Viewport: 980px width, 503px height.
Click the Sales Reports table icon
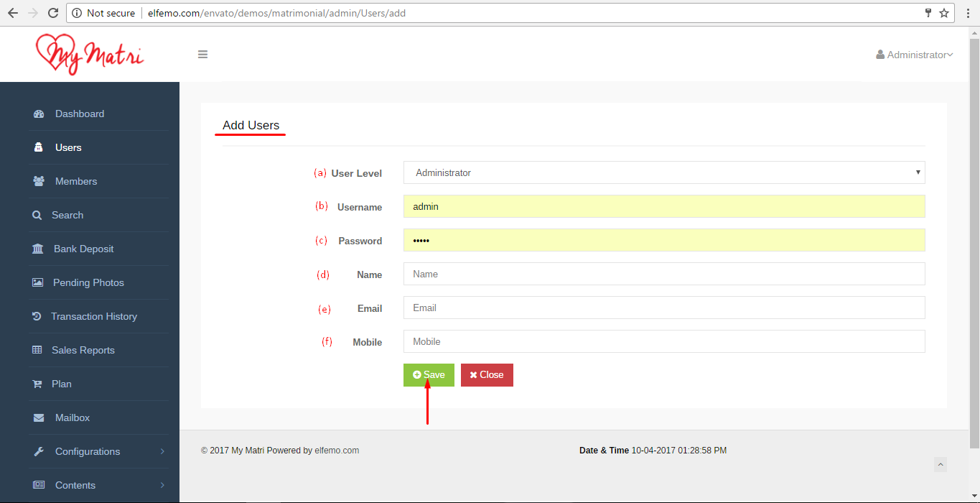click(37, 350)
